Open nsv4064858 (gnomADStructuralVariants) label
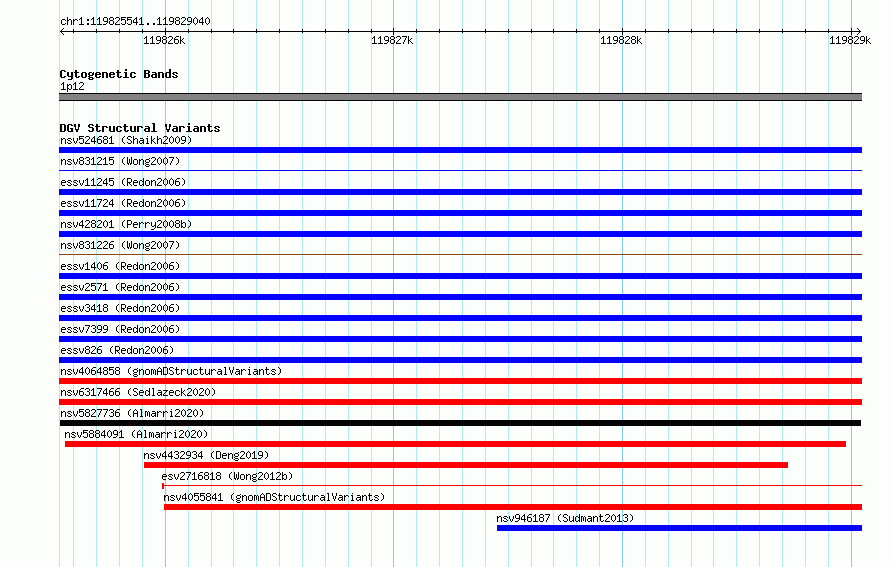The width and height of the screenshot is (890, 567). tap(171, 371)
